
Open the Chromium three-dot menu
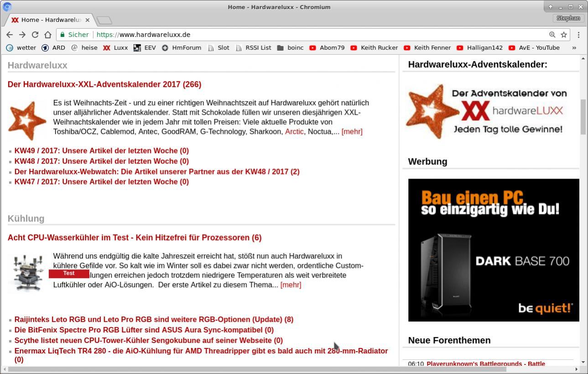pyautogui.click(x=578, y=35)
